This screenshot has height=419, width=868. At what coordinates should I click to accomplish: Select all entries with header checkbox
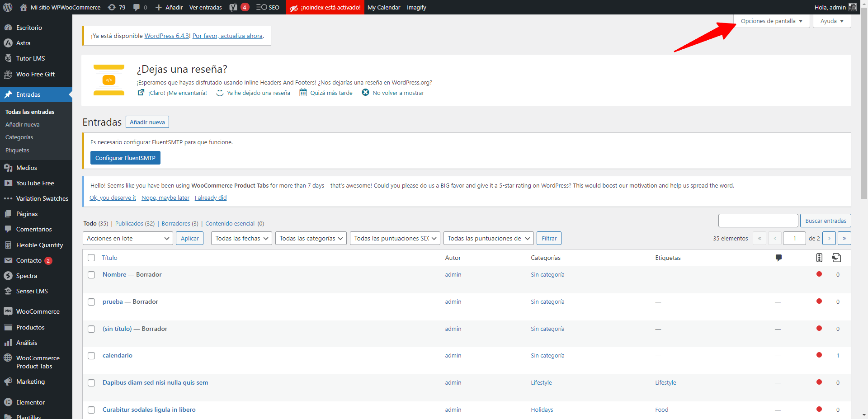91,258
